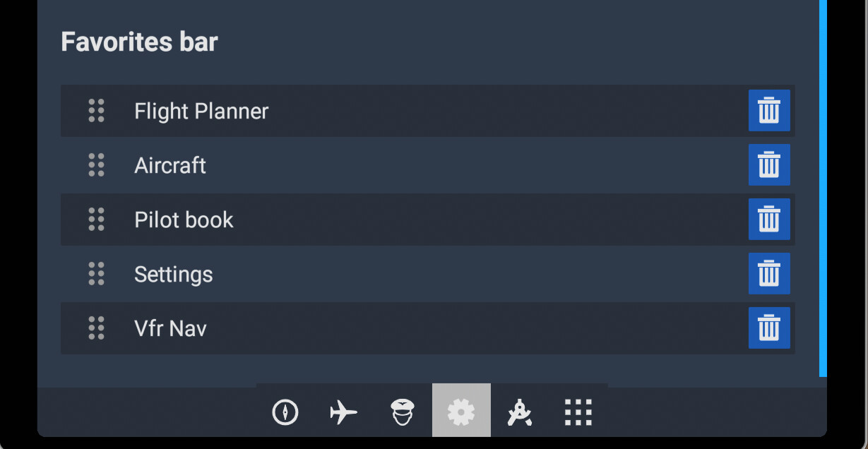Image resolution: width=868 pixels, height=449 pixels.
Task: Click the drag handle next to Flight Planner
Action: 97,111
